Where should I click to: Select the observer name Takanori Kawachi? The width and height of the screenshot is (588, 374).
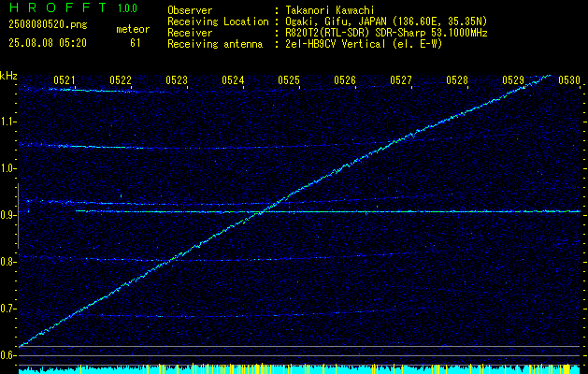[x=329, y=10]
